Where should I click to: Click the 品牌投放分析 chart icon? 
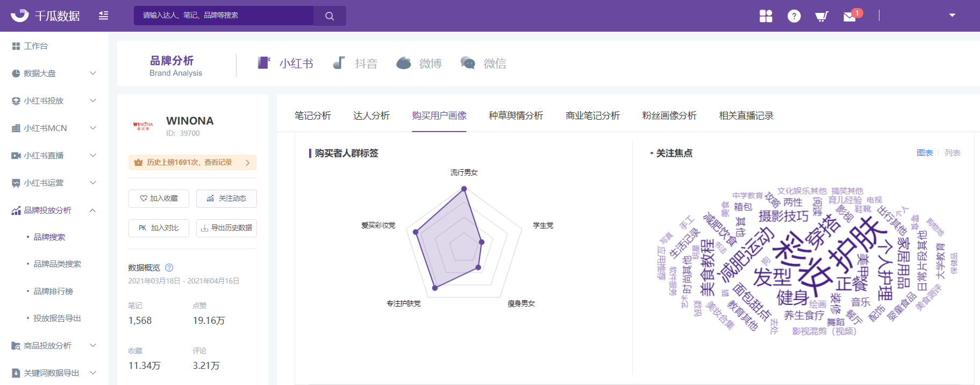coord(16,210)
